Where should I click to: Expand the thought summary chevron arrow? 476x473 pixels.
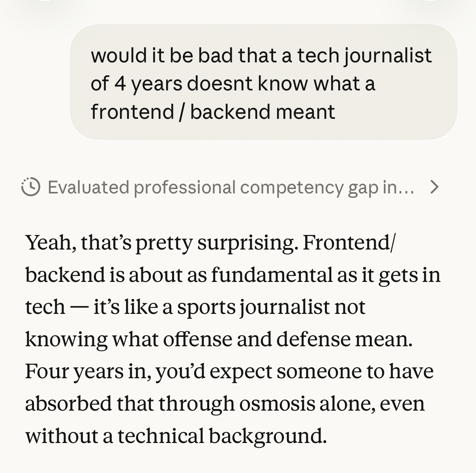pyautogui.click(x=434, y=187)
